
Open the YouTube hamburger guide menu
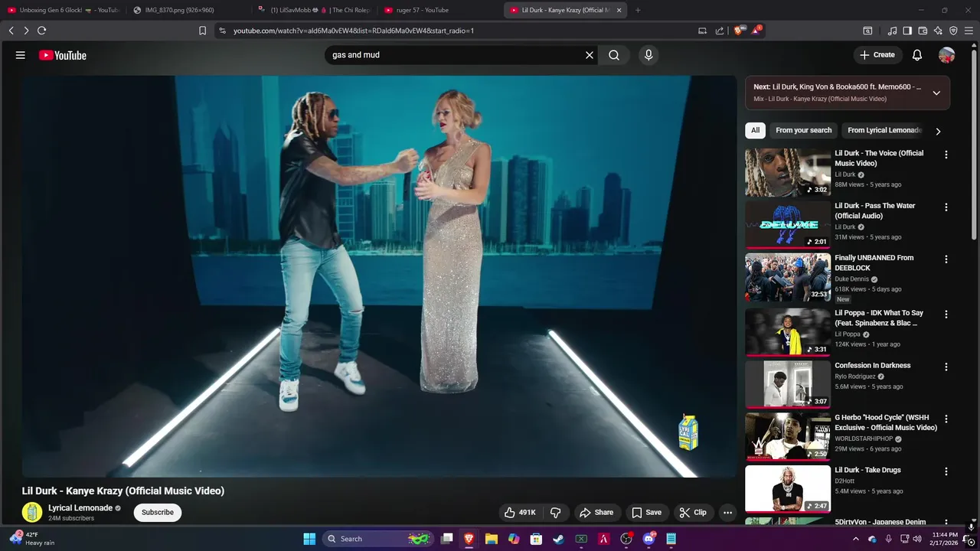point(21,55)
